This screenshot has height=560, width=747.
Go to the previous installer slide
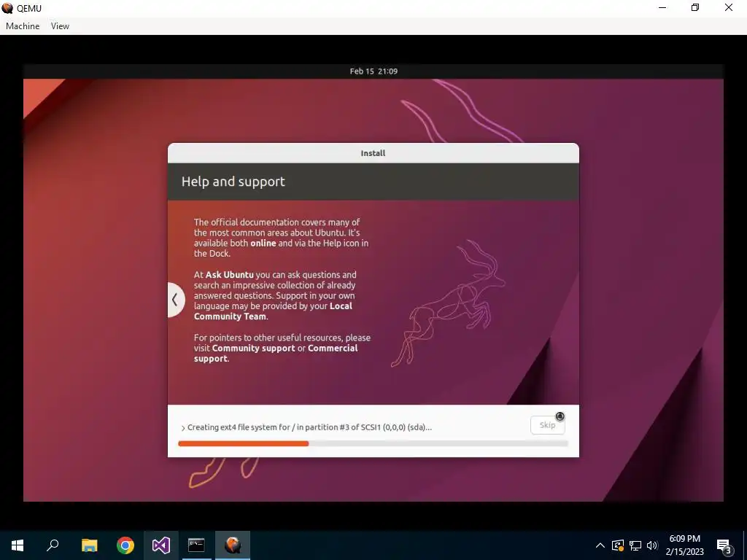click(175, 300)
